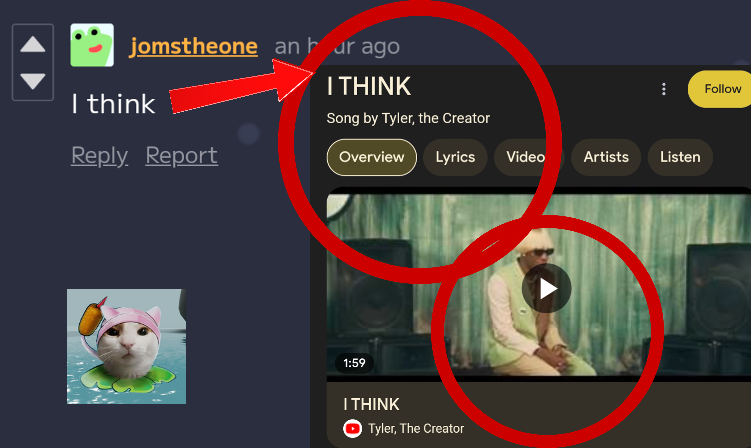Viewport: 751px width, 448px height.
Task: Follow the song with yellow button
Action: point(721,89)
